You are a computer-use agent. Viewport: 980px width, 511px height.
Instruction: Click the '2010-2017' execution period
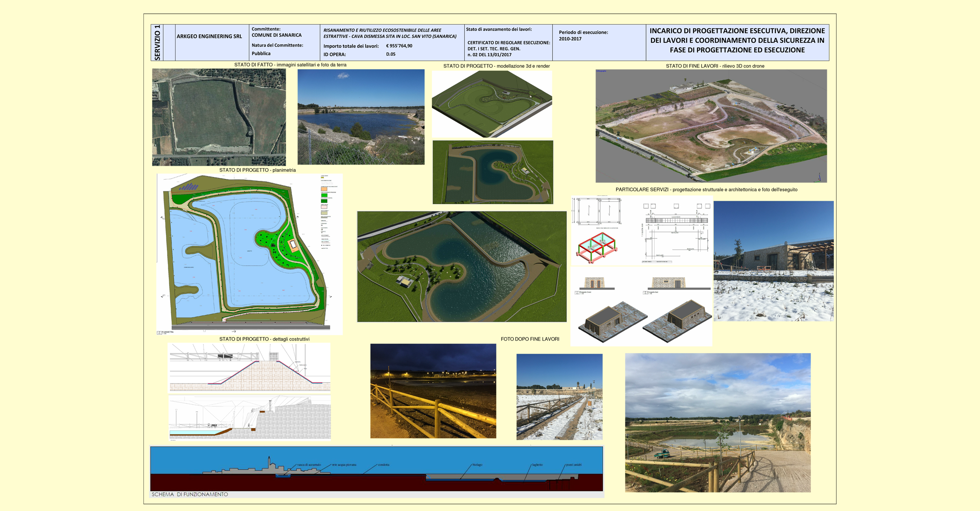click(x=570, y=39)
